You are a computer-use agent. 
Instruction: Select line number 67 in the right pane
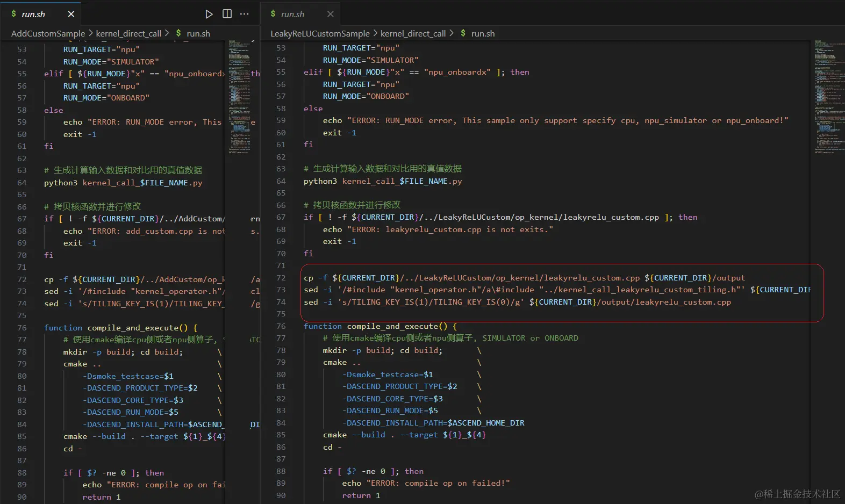281,217
